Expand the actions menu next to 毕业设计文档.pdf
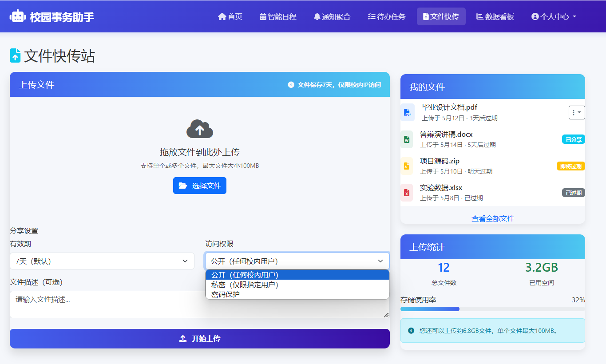Viewport: 606px width, 364px height. tap(576, 112)
